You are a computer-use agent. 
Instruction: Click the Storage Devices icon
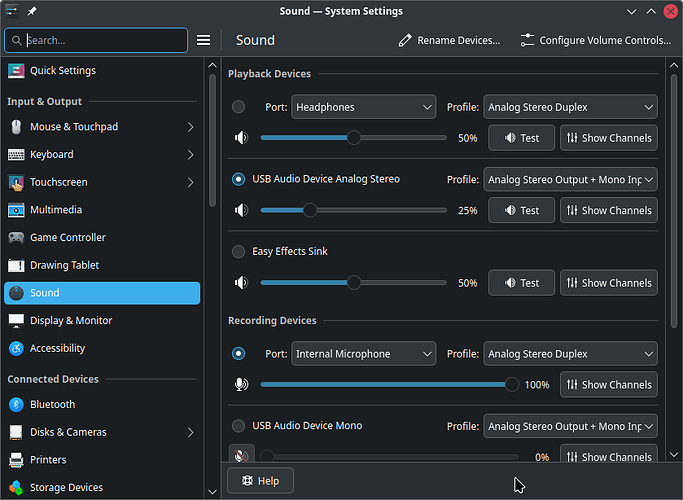coord(16,487)
